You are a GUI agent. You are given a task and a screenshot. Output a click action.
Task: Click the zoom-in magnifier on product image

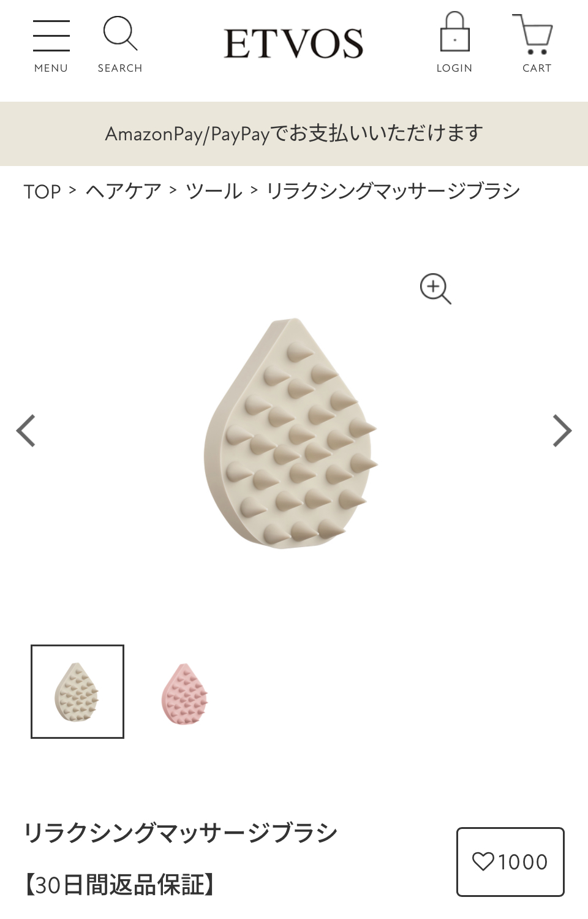435,289
